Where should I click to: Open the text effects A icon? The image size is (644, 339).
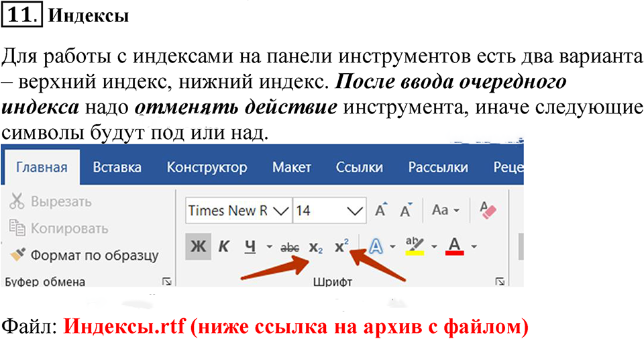tap(376, 247)
